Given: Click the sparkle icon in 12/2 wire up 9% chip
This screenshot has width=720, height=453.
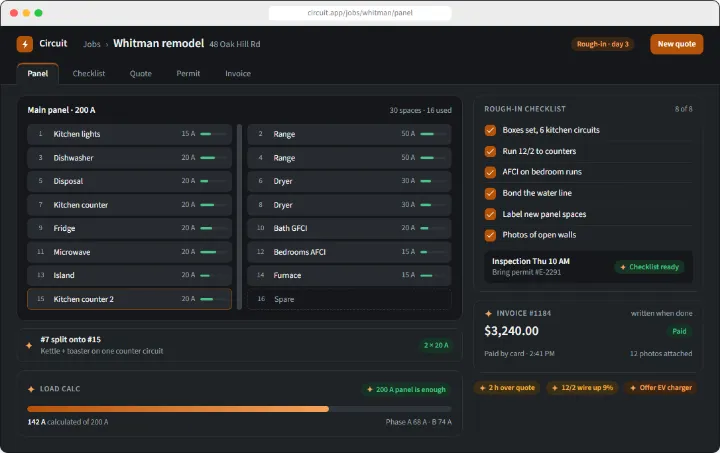Looking at the screenshot, I should point(555,388).
